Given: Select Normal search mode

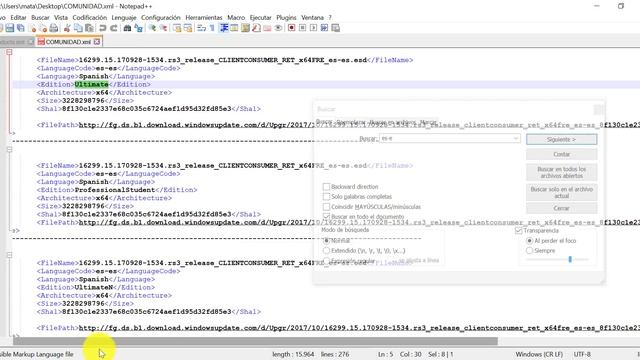Looking at the screenshot, I should coord(326,241).
